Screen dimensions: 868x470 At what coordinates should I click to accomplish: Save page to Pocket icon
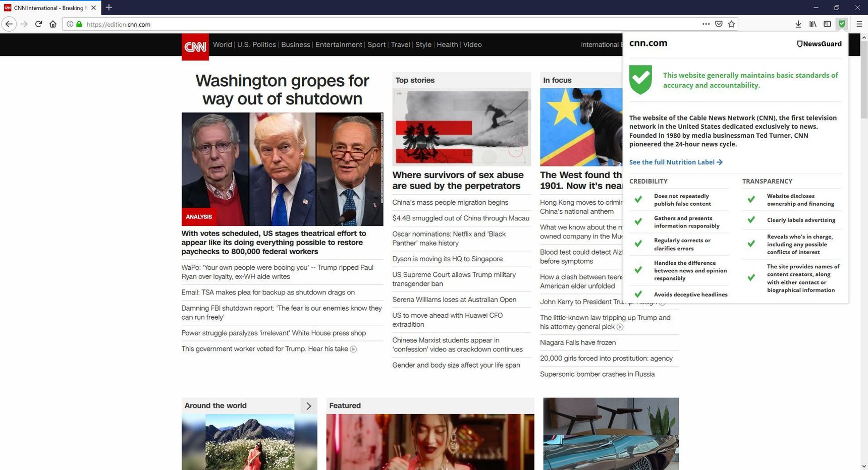point(719,24)
